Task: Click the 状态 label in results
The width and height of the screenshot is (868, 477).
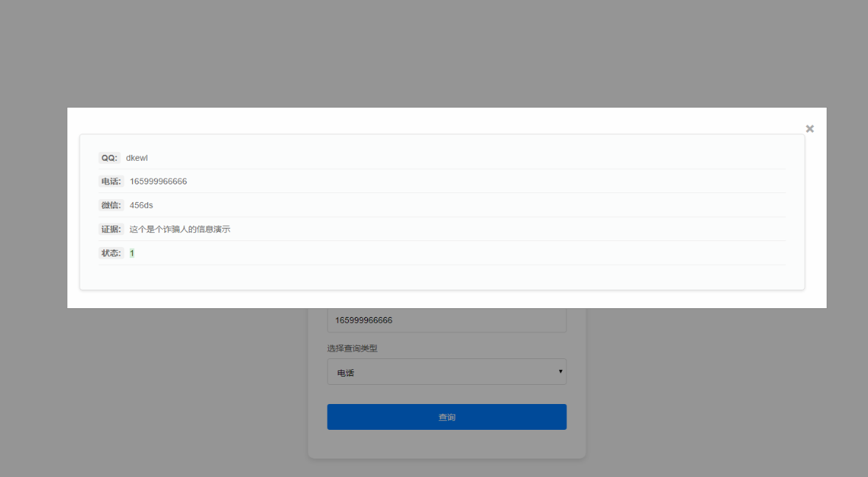Action: 111,253
